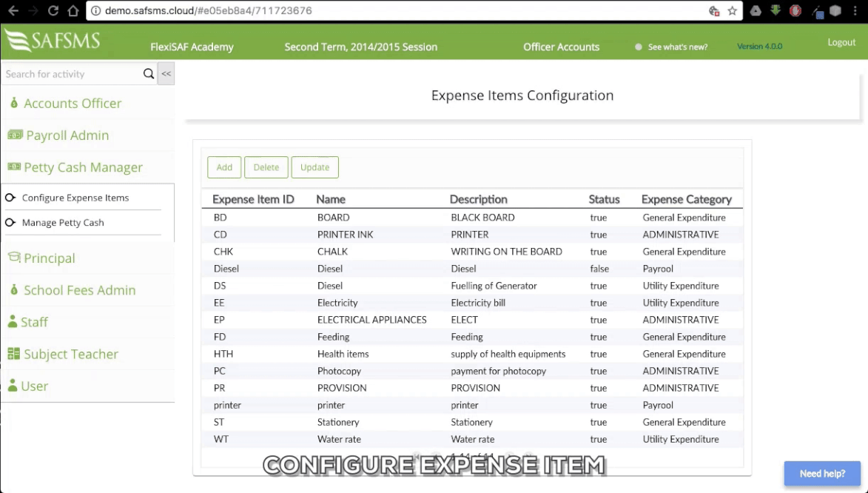Open the browser home page icon
Screen dimensions: 868x493
coord(73,10)
